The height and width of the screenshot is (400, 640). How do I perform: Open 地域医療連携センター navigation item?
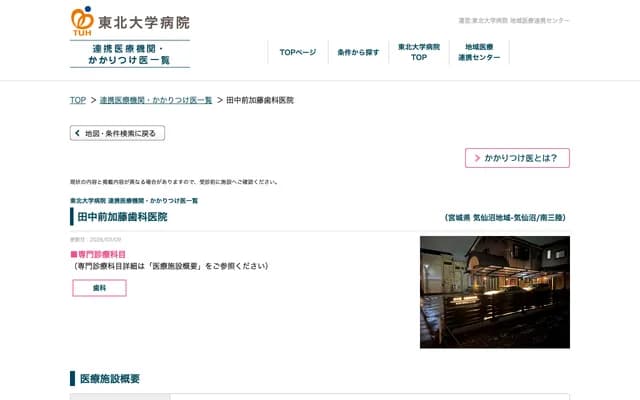pos(479,52)
